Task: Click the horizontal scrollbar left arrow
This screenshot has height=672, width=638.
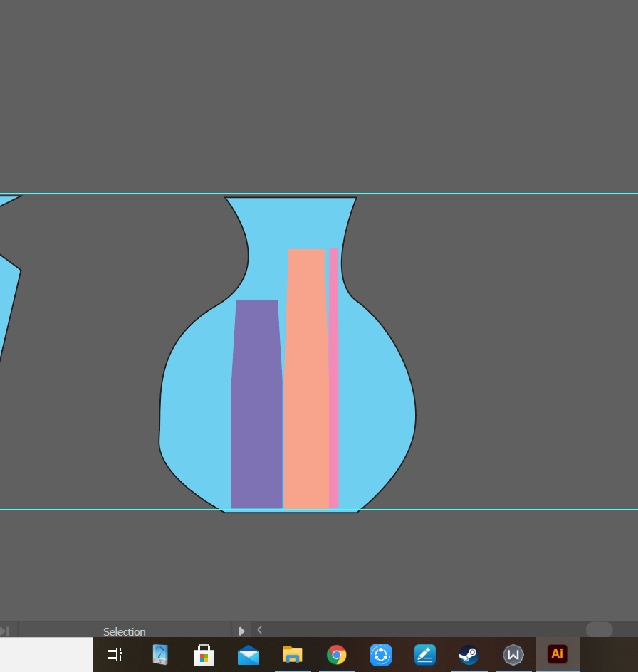Action: [x=259, y=629]
